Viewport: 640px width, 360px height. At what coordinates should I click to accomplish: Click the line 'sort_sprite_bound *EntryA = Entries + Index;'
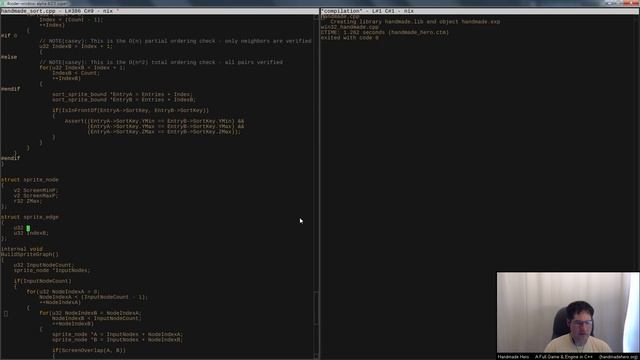click(122, 94)
